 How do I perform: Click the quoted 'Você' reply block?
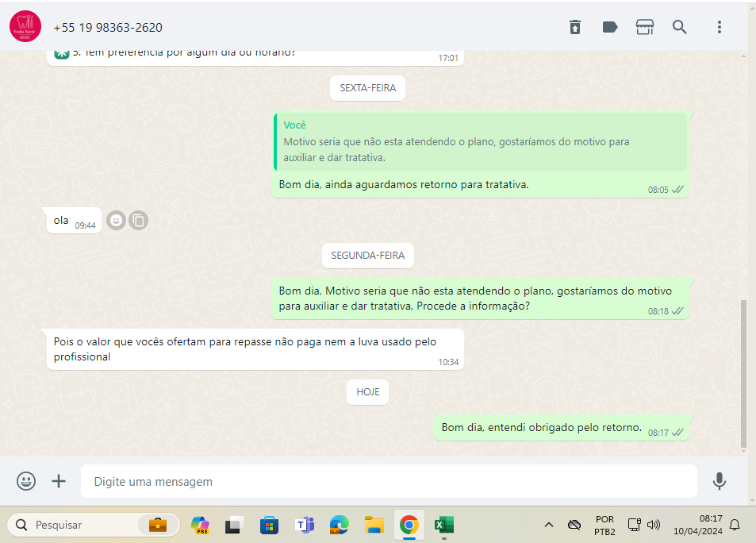tap(480, 142)
